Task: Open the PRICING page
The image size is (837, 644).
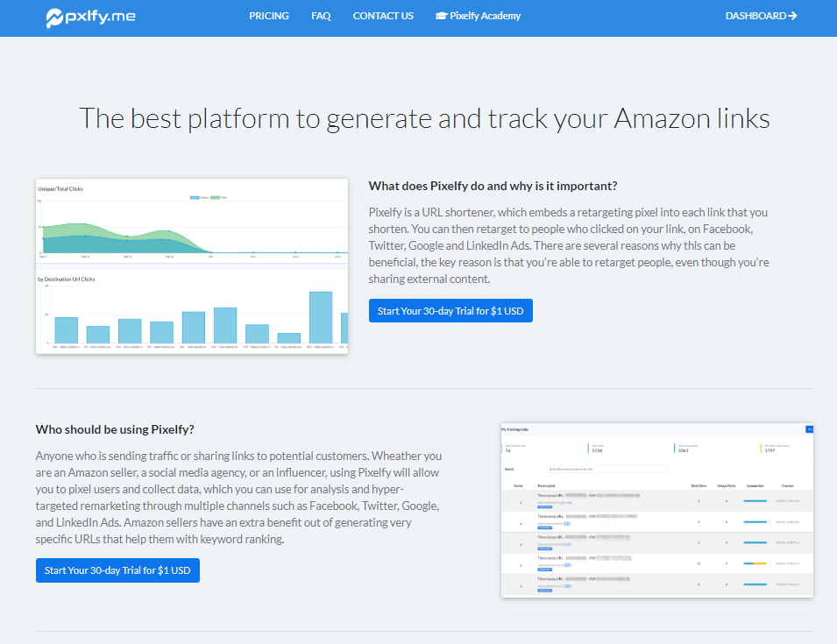Action: point(268,16)
